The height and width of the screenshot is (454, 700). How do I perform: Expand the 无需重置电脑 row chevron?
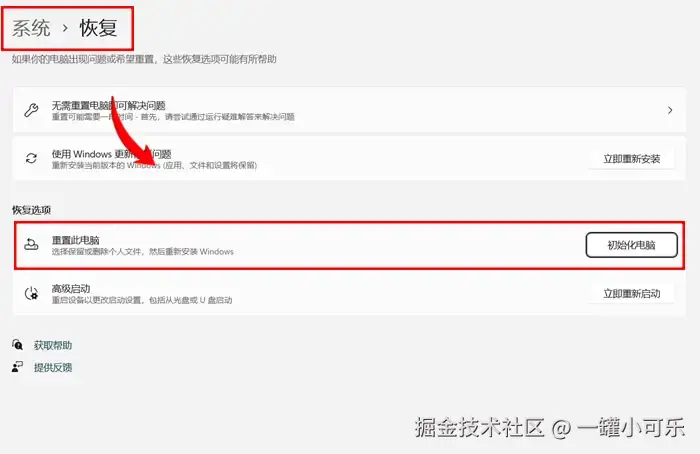[x=670, y=110]
